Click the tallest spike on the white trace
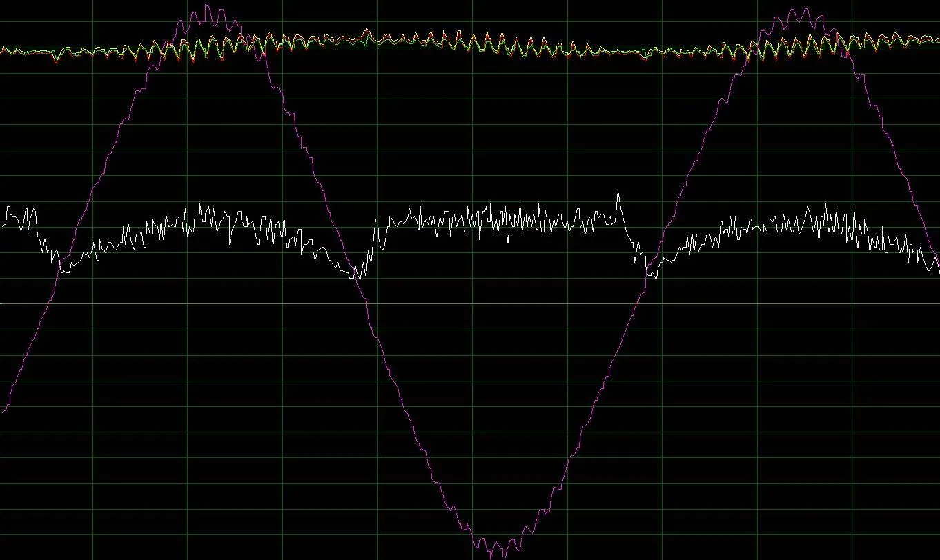The height and width of the screenshot is (560, 940). (x=618, y=192)
